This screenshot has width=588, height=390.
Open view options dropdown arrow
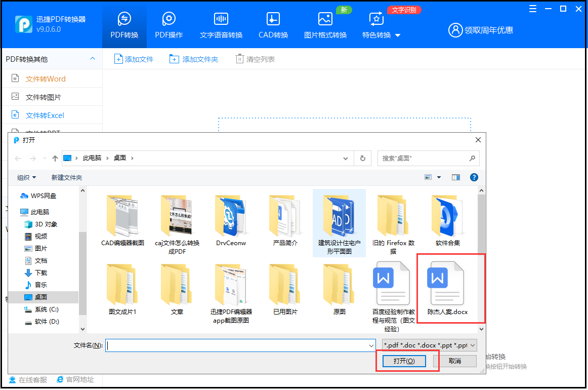(x=439, y=177)
